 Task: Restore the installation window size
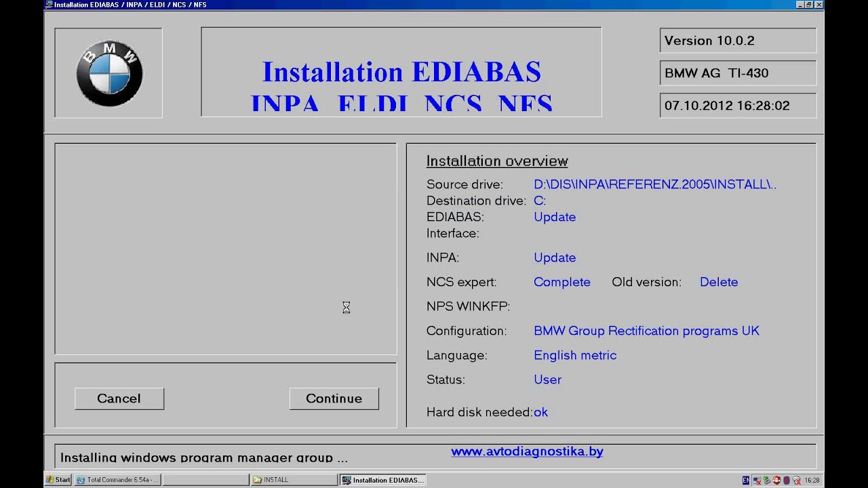pos(809,5)
